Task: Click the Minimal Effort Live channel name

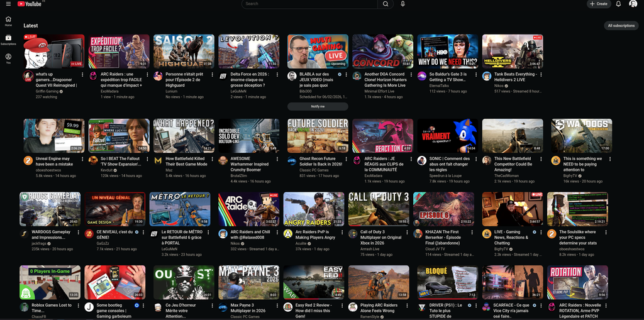Action: 379,91
